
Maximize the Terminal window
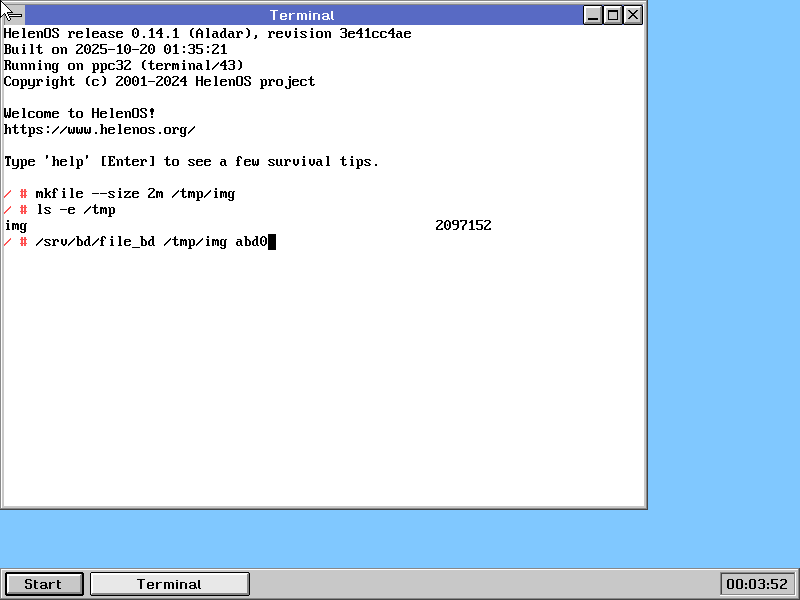point(613,15)
